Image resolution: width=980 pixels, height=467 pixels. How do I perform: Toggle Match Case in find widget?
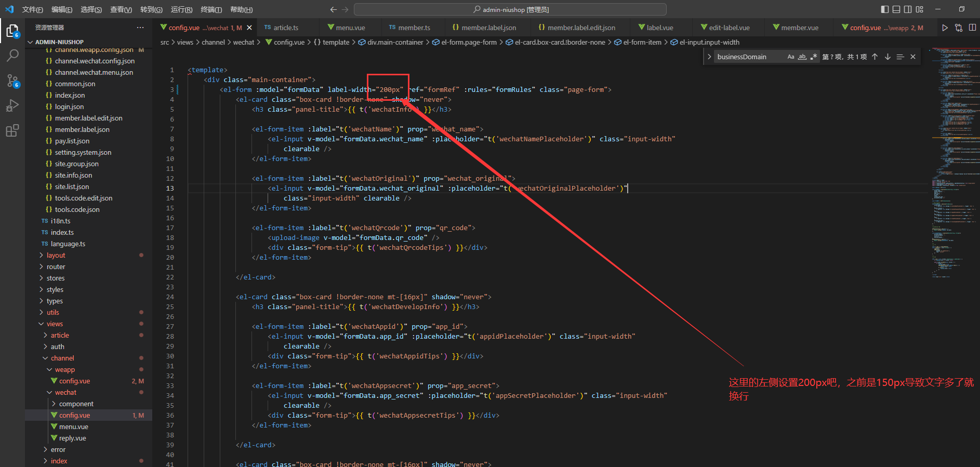pos(790,57)
